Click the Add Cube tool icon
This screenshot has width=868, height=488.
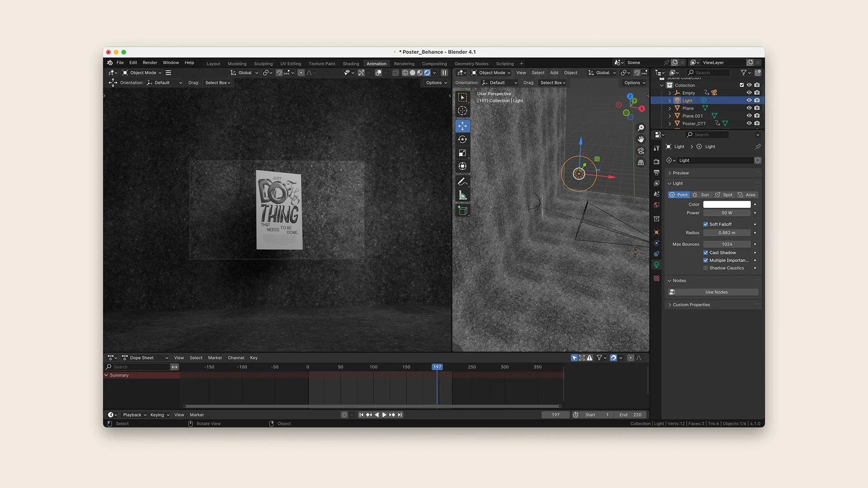tap(462, 211)
